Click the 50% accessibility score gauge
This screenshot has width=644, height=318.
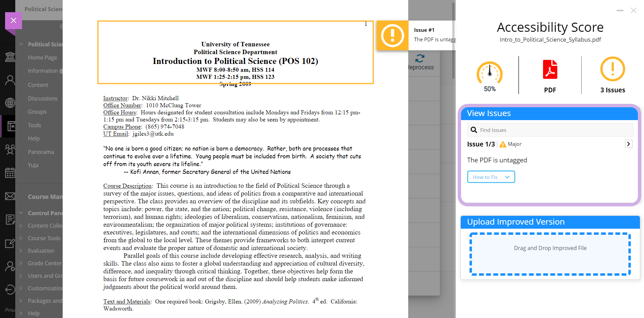[490, 73]
